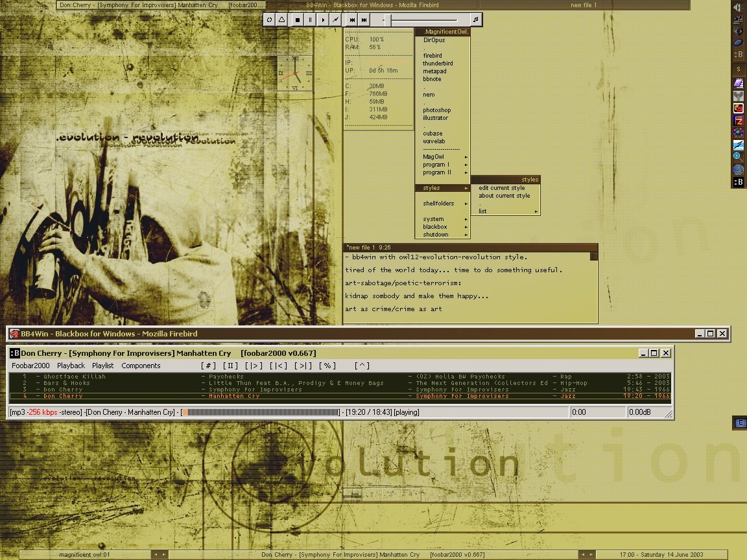
Task: Click the network computers icon in the side tray
Action: click(738, 19)
